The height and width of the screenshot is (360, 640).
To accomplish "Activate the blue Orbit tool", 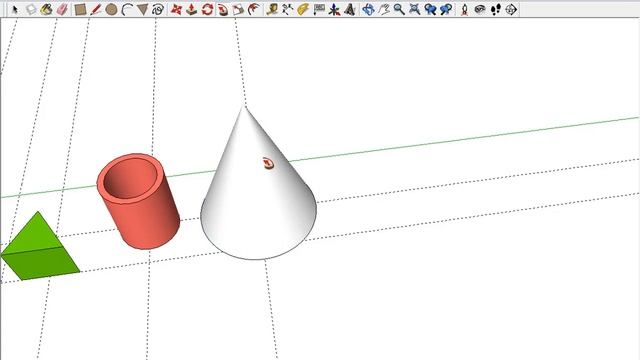I will click(368, 9).
